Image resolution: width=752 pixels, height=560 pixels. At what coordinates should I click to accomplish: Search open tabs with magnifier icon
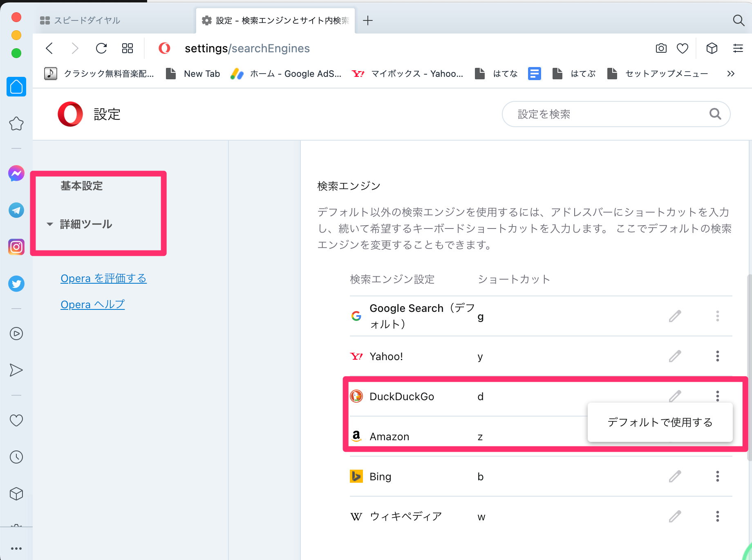pyautogui.click(x=739, y=20)
